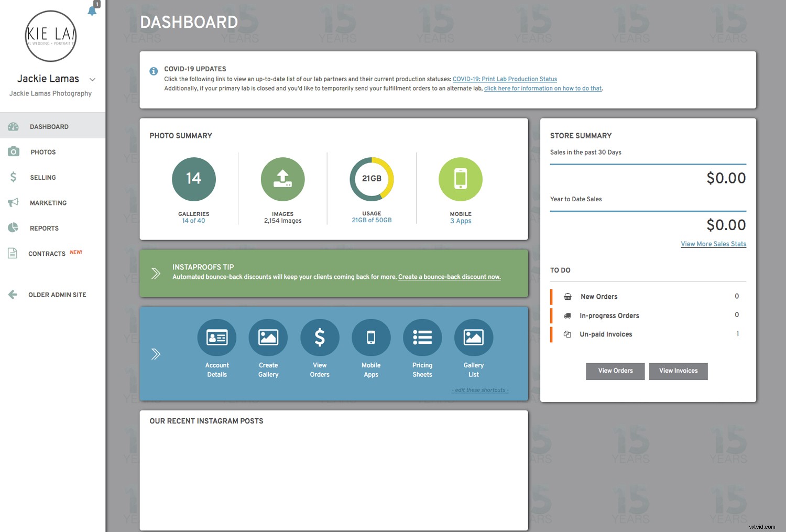
Task: Select Selling from the sidebar
Action: pos(42,177)
